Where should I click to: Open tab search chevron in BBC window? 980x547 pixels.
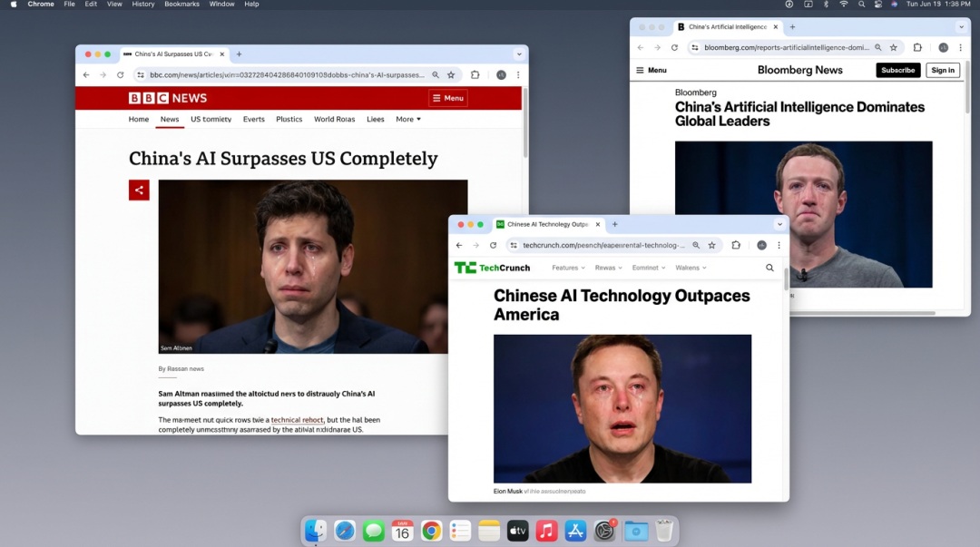519,54
